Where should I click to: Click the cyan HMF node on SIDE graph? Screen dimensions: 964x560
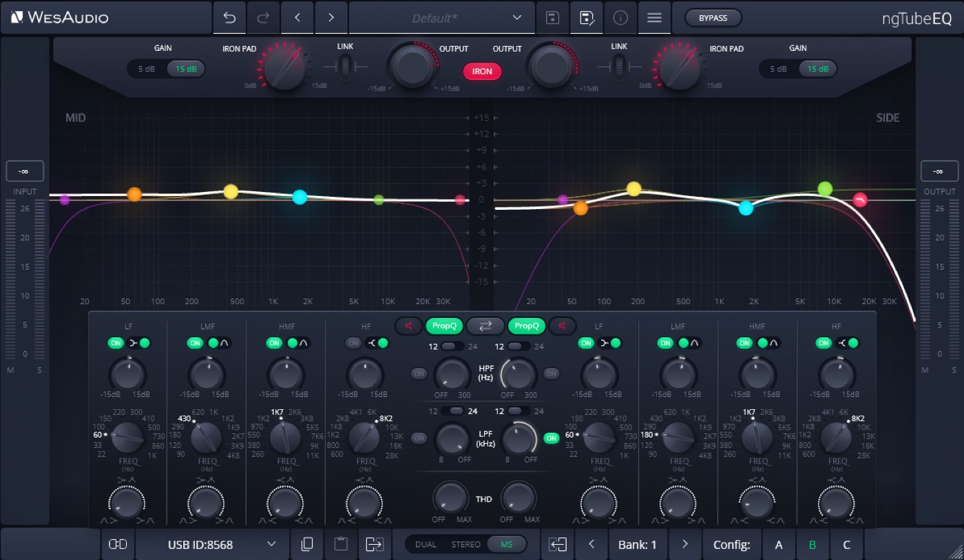tap(746, 208)
